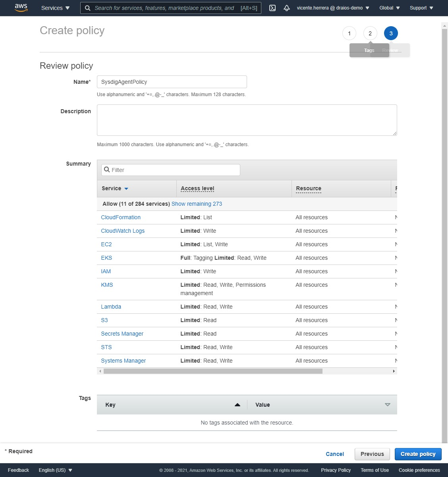Open the Global region dropdown
Viewport: 448px width, 477px height.
pos(390,8)
